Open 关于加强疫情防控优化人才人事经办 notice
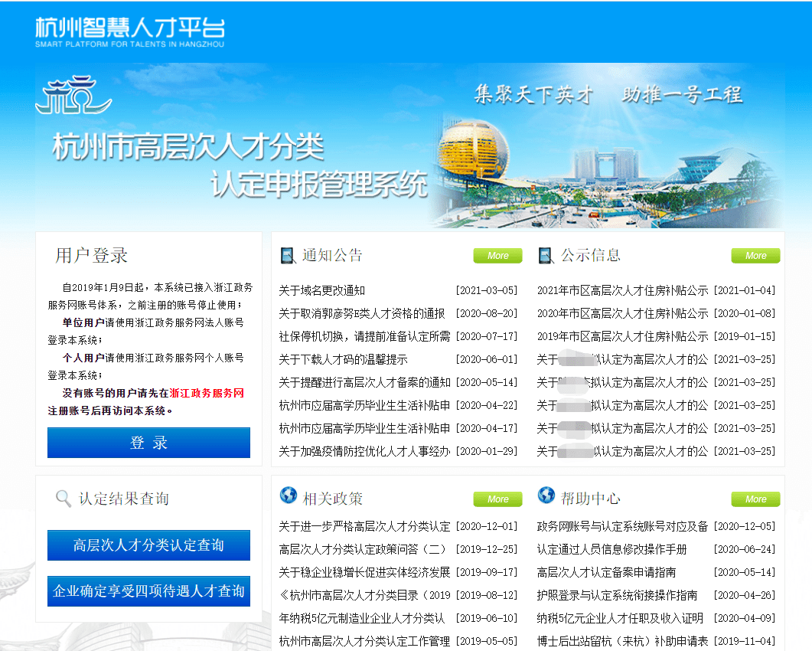Viewport: 812px width, 651px height. coord(364,451)
